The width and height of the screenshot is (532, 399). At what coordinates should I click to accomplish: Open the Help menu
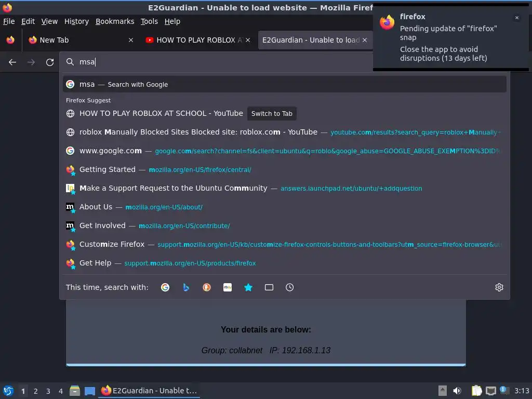[x=172, y=21]
